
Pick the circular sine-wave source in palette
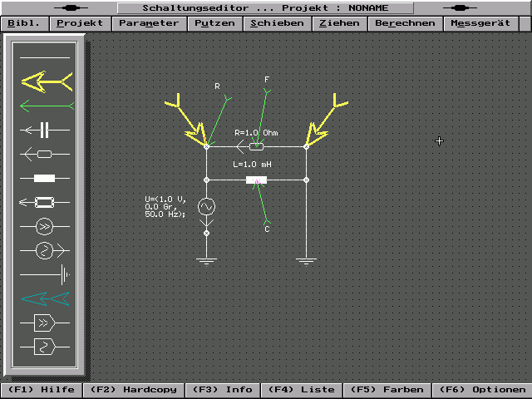[x=45, y=249]
